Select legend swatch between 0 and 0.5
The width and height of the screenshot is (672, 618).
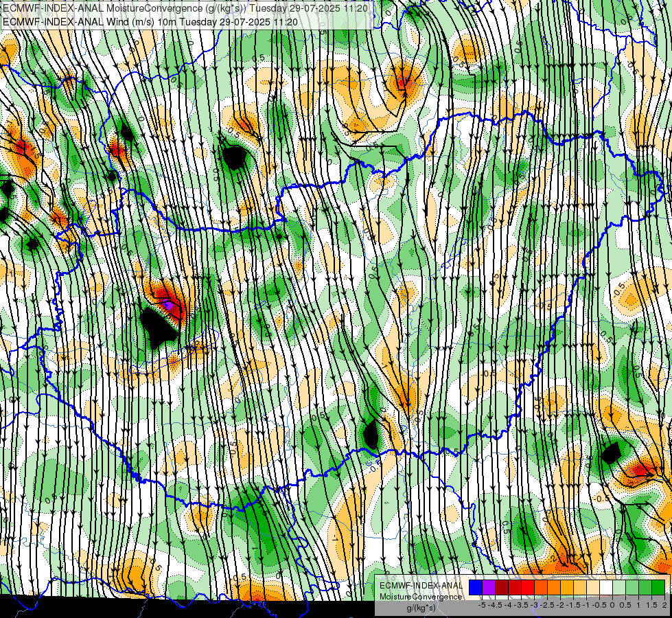click(619, 587)
